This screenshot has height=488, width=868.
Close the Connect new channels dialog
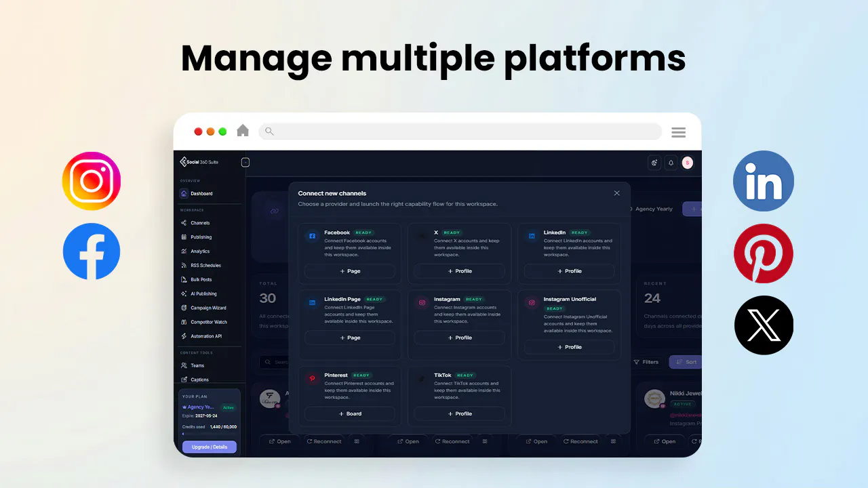click(x=616, y=193)
